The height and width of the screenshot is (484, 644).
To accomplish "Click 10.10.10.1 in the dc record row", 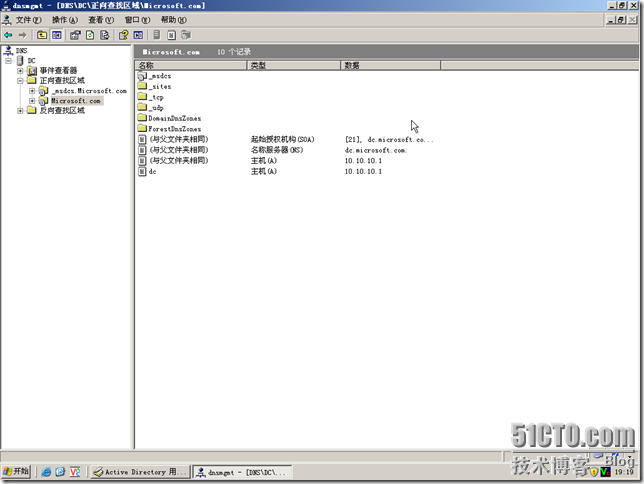I will [363, 171].
